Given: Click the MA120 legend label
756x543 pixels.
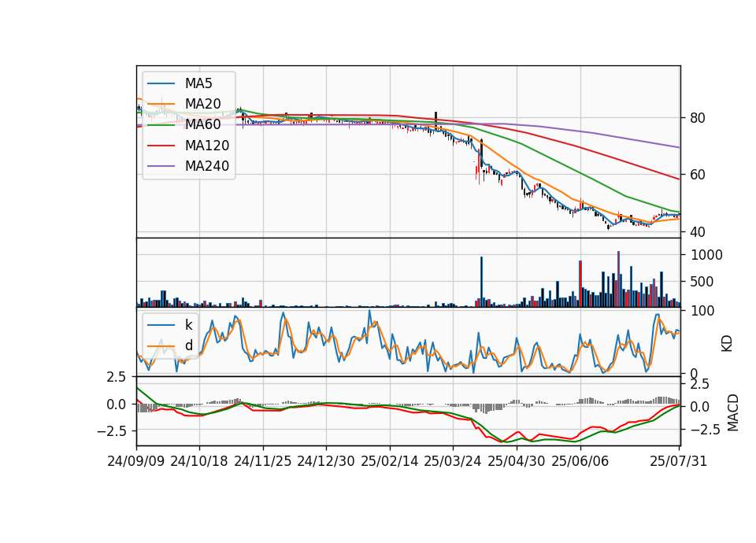Looking at the screenshot, I should [x=207, y=146].
